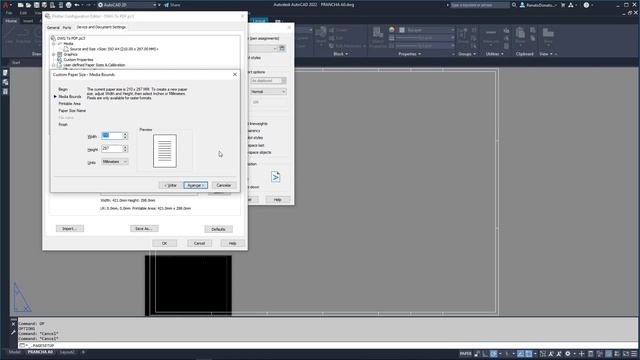
Task: Click the Undo arrow in quick access toolbar
Action: [77, 5]
